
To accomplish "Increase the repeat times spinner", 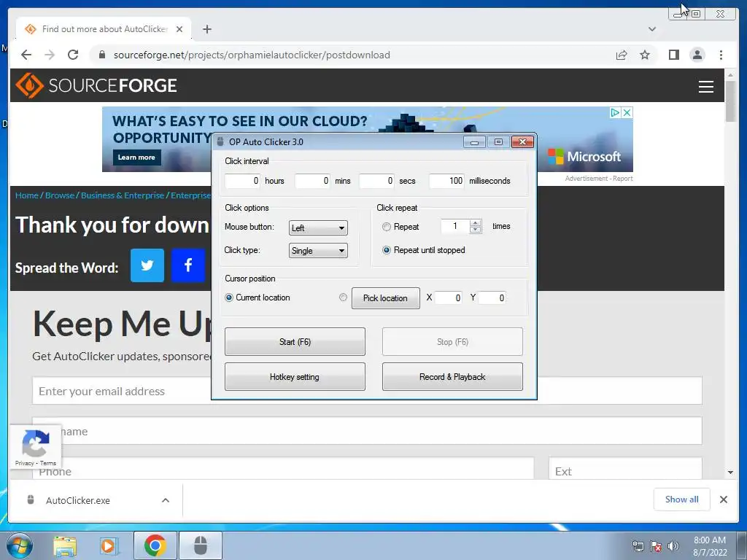I will click(475, 223).
